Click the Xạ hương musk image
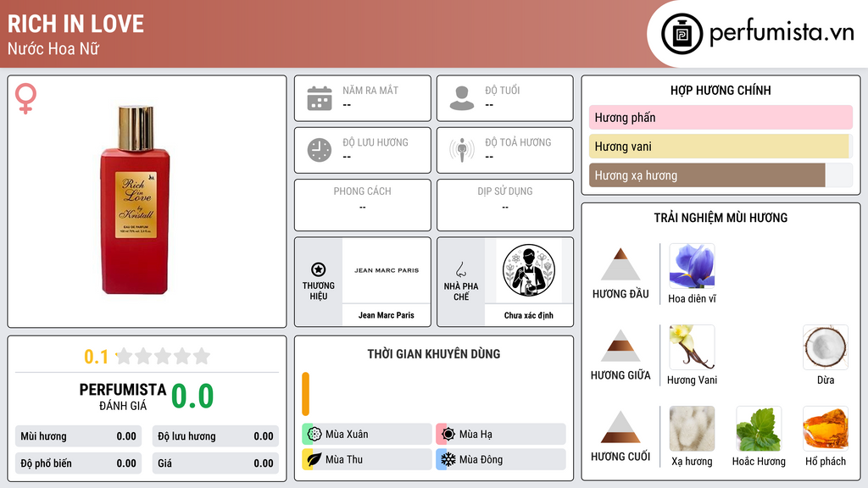 [692, 429]
